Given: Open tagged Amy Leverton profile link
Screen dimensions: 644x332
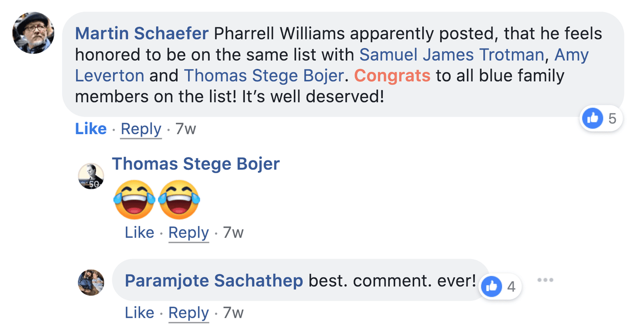Looking at the screenshot, I should click(571, 55).
